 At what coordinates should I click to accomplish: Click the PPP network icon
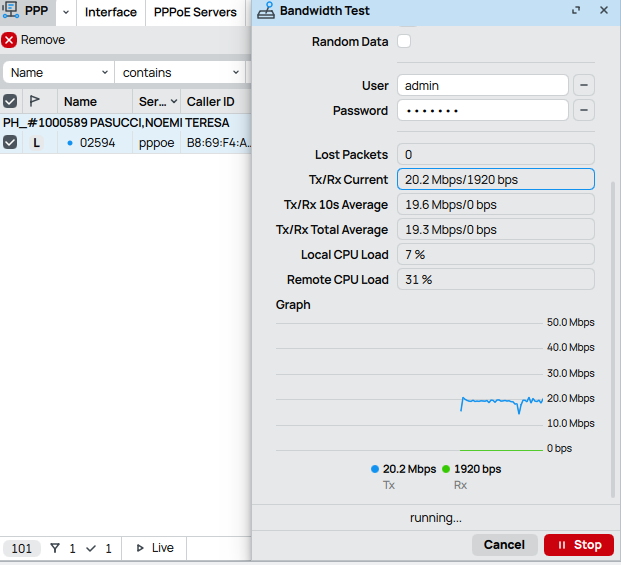(x=12, y=12)
